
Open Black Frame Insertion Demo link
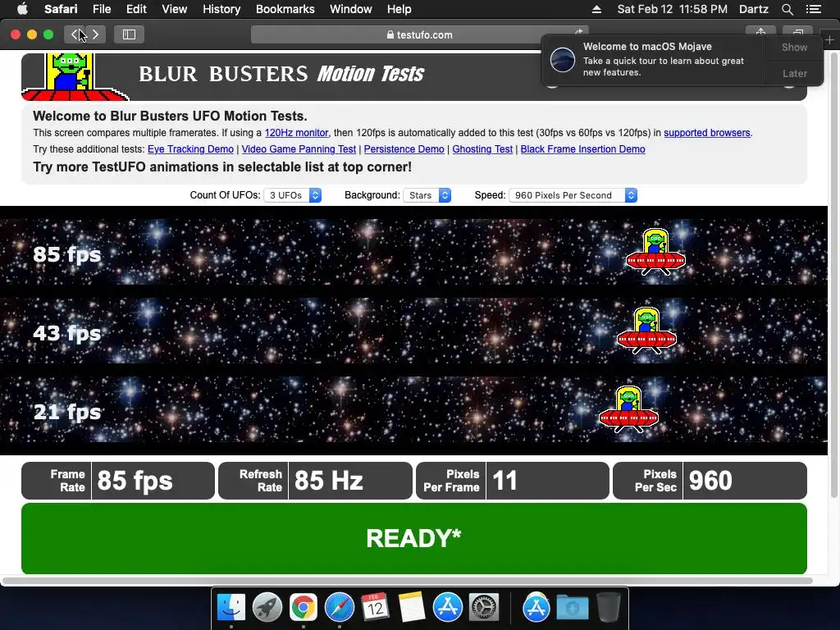tap(583, 149)
